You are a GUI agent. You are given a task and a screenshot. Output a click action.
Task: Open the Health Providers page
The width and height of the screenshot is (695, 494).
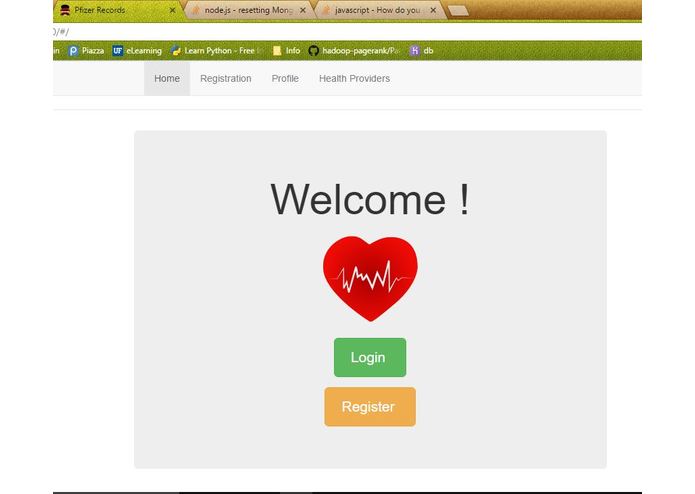(354, 78)
